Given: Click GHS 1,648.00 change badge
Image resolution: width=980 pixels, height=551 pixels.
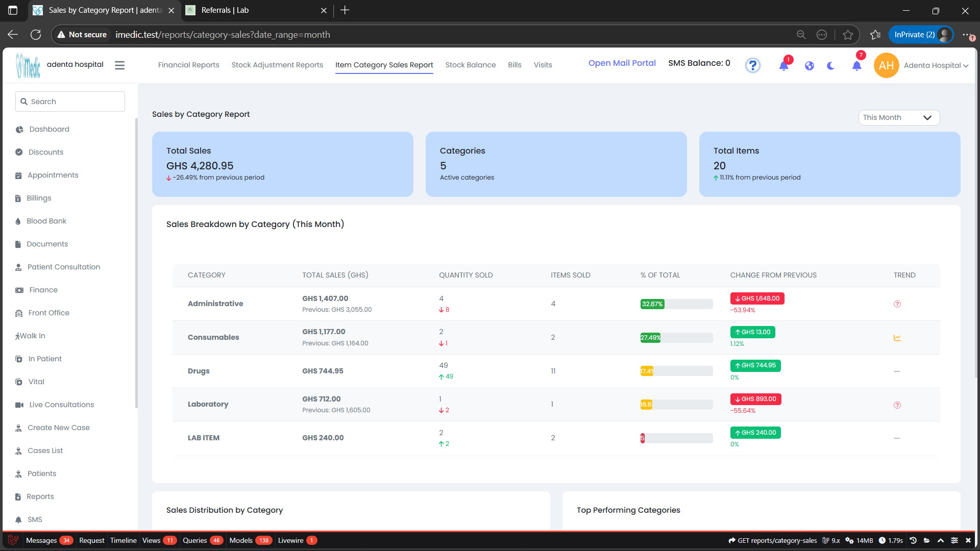Looking at the screenshot, I should click(x=757, y=298).
